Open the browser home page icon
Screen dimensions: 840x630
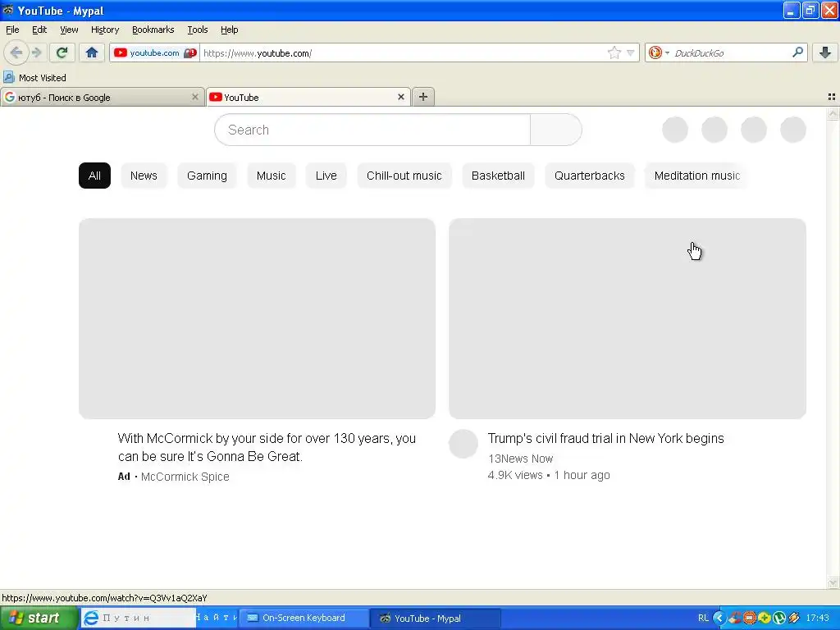[92, 52]
